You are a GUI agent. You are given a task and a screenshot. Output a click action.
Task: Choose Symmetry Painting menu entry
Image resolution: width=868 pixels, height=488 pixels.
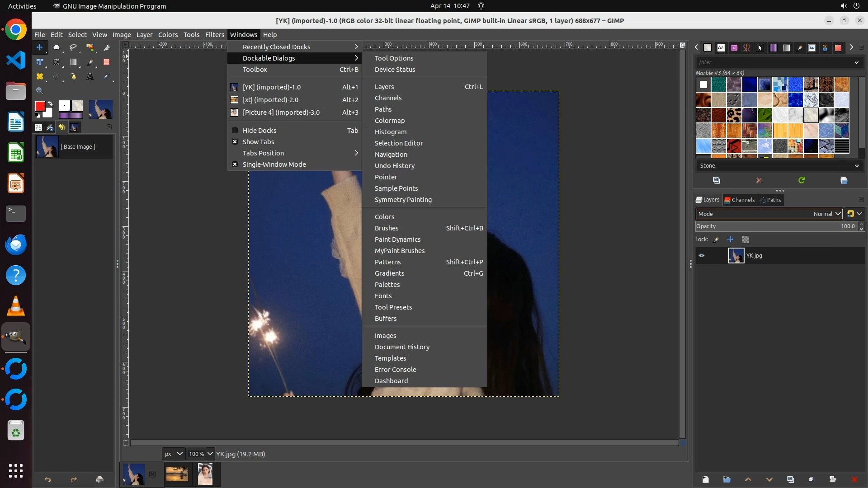click(403, 200)
